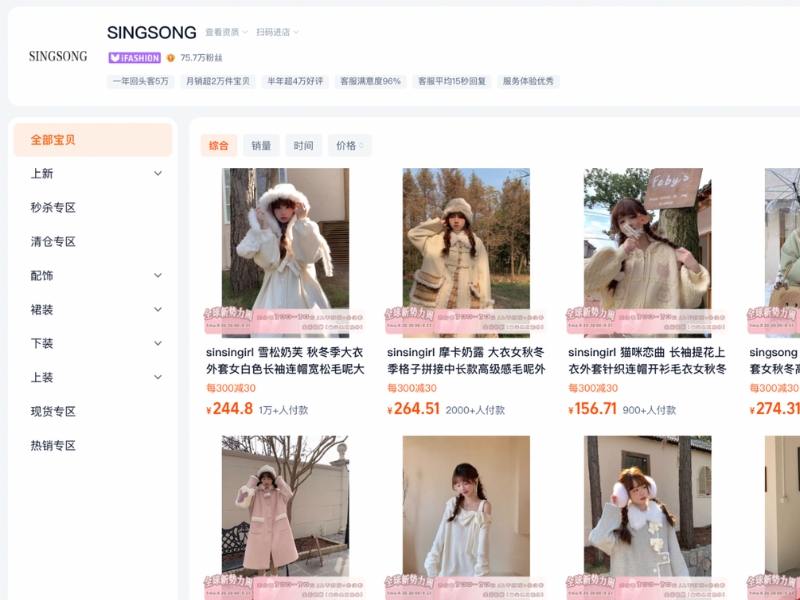
Task: Open the sinsingirl 雪松奶芙 product title
Action: 285,361
